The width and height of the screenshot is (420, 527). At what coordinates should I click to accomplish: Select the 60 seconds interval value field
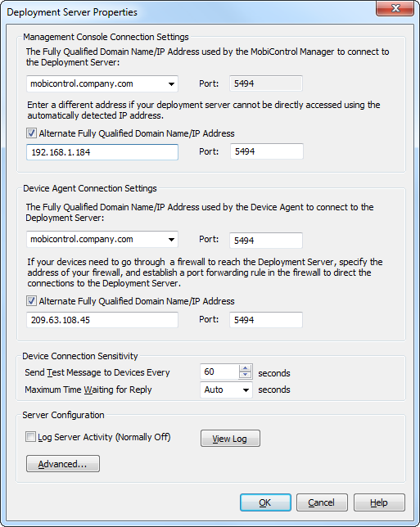pos(219,372)
